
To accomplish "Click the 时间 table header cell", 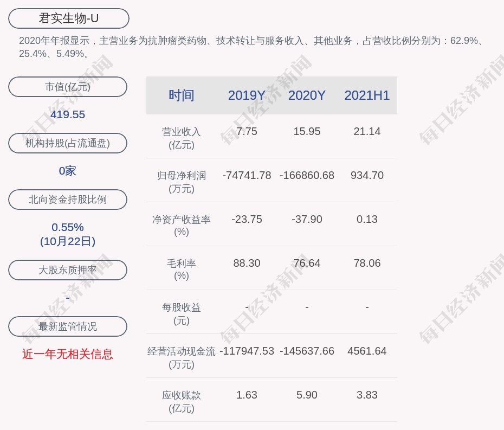I will 181,95.
